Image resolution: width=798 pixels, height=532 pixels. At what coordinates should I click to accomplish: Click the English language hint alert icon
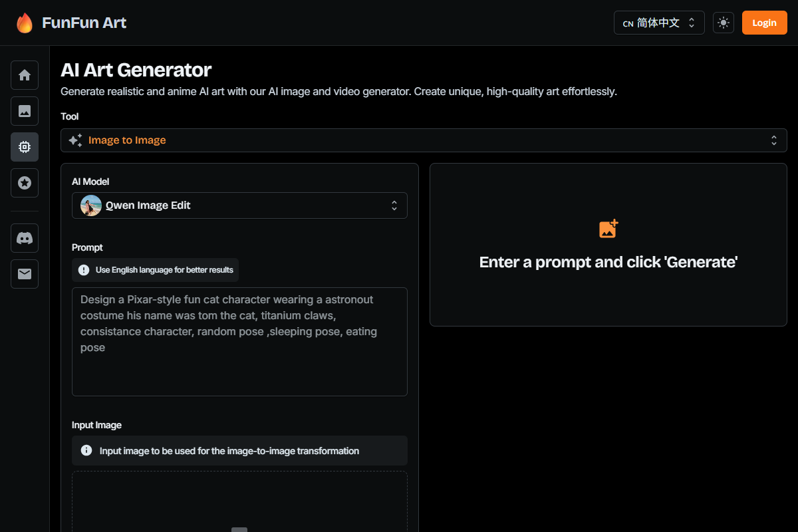pyautogui.click(x=84, y=270)
